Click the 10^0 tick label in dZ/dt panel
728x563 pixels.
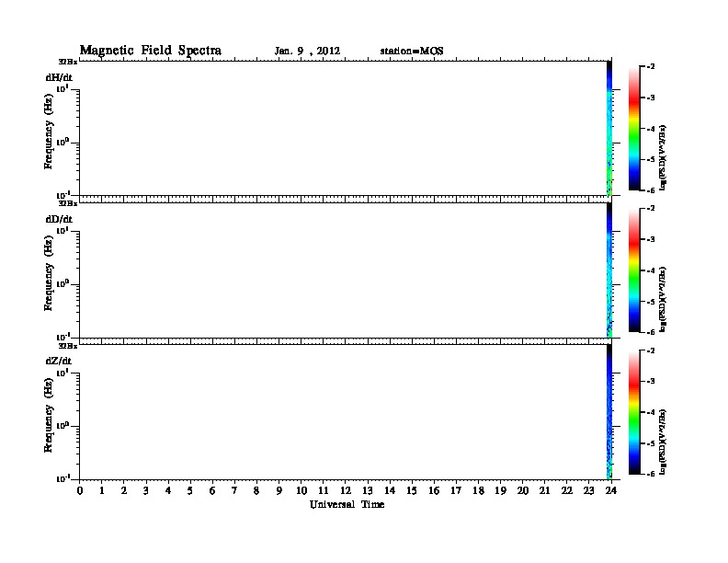[x=63, y=426]
